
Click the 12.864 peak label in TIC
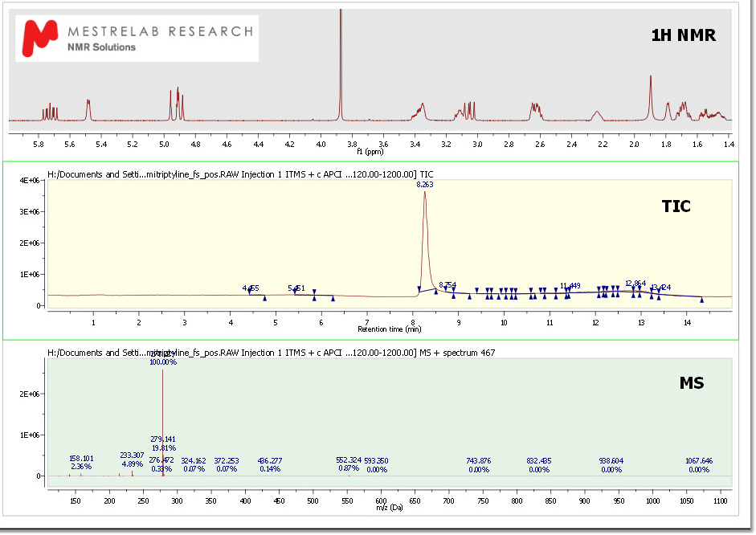tap(635, 283)
